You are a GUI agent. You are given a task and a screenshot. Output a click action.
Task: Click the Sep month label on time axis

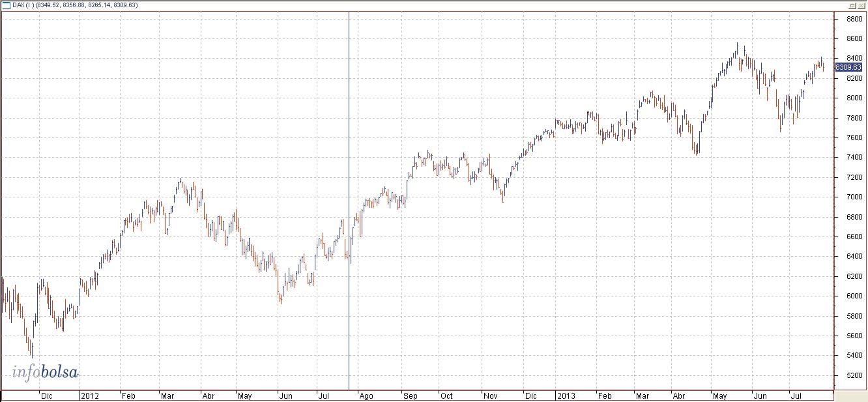pyautogui.click(x=411, y=395)
